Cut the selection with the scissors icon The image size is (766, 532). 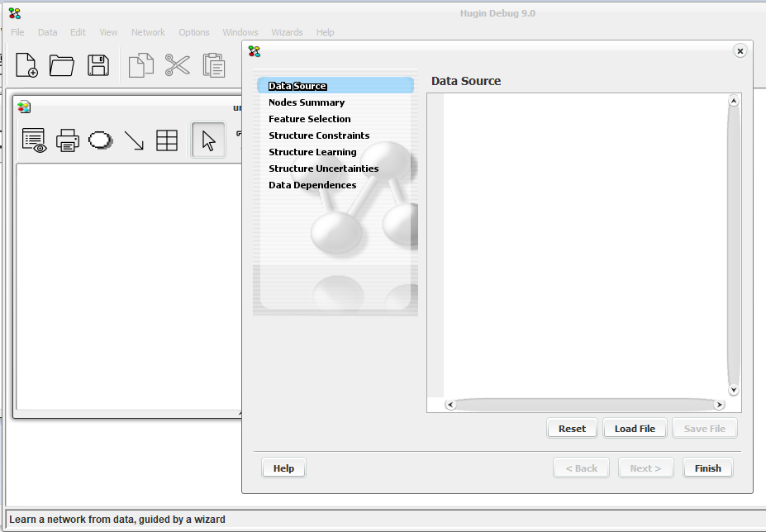(x=177, y=65)
